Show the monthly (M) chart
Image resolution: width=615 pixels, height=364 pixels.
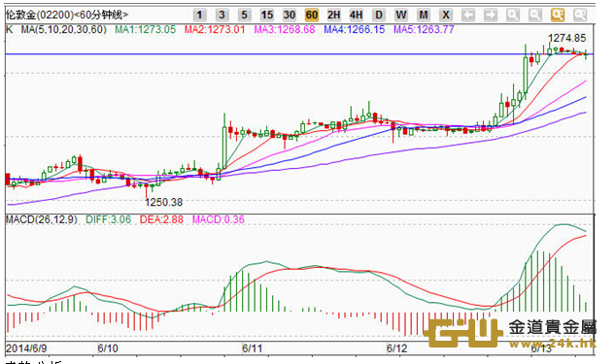click(x=424, y=15)
